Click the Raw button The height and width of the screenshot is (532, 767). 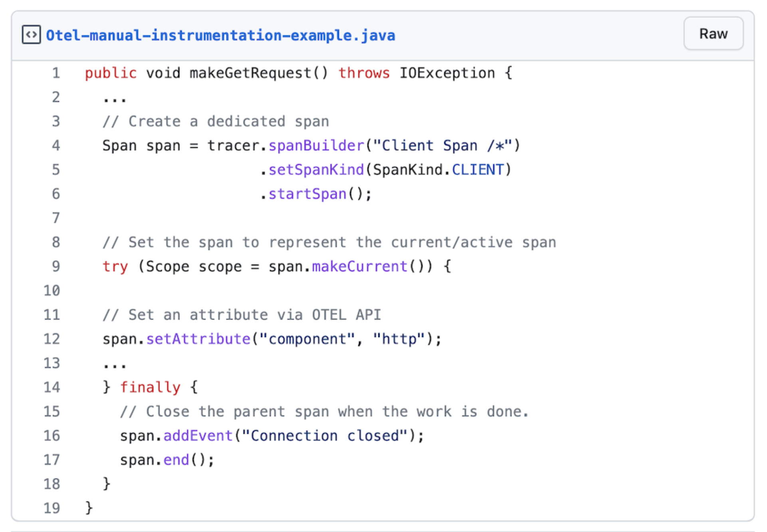click(x=713, y=34)
